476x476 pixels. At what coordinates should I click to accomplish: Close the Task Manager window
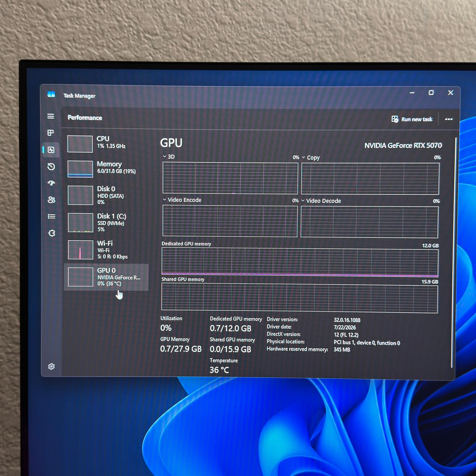(x=451, y=93)
